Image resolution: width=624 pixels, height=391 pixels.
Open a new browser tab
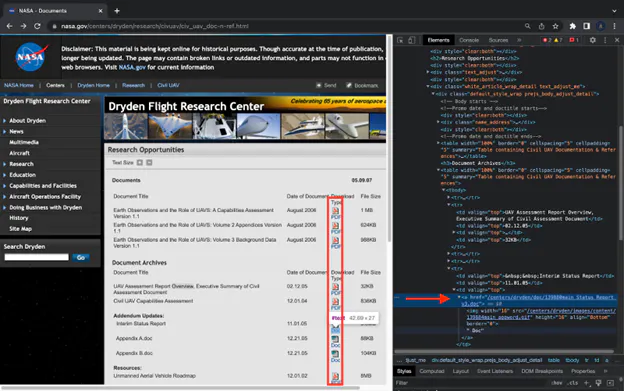point(117,11)
